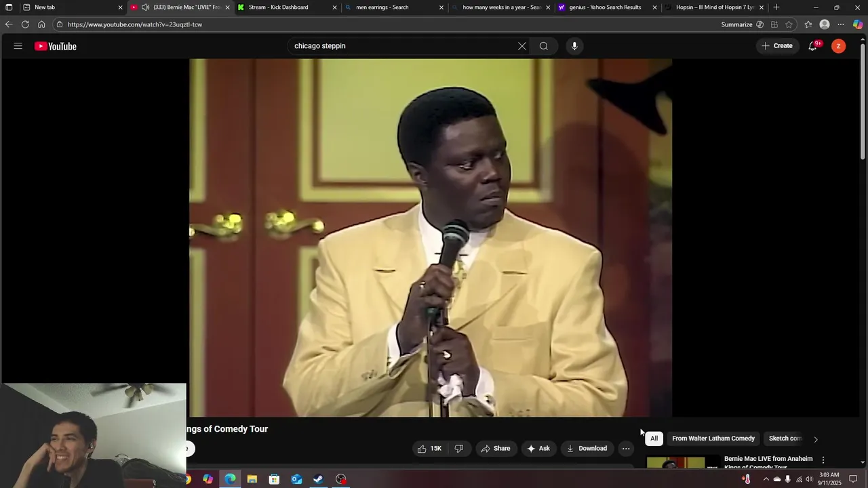Select From Walter Latham Comedy chip

click(713, 439)
